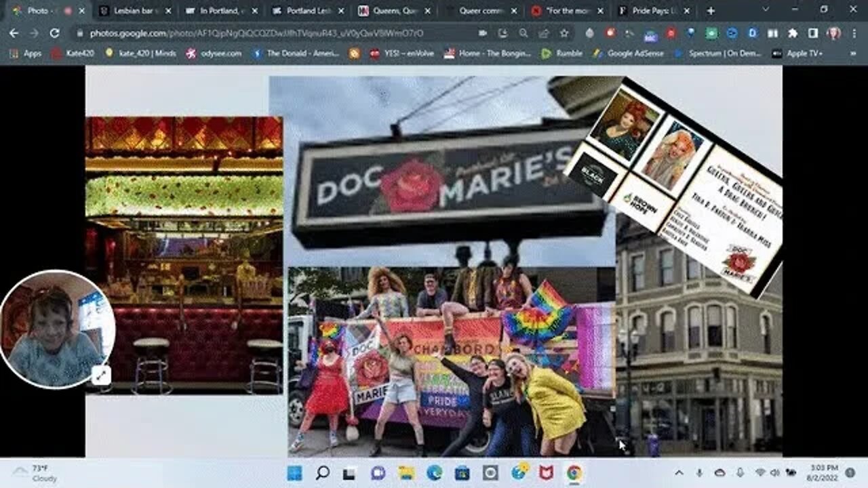The image size is (868, 488).
Task: Open Windows Search from the taskbar
Action: tap(323, 472)
